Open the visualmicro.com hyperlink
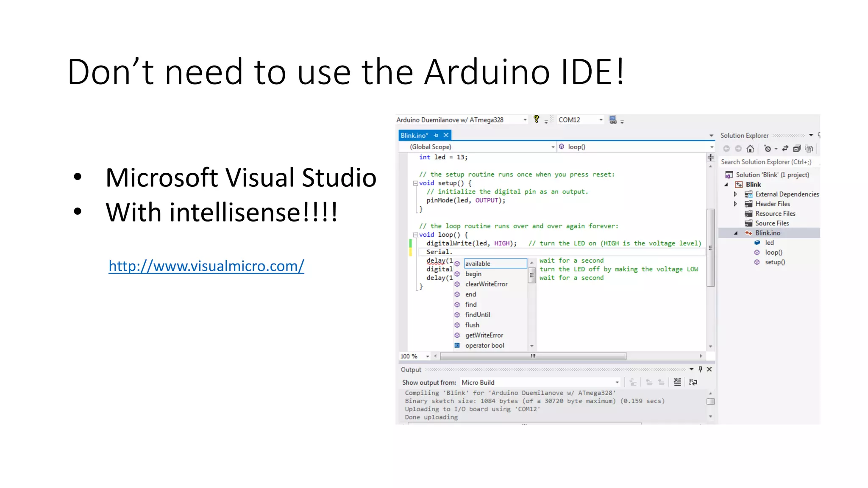 [206, 266]
